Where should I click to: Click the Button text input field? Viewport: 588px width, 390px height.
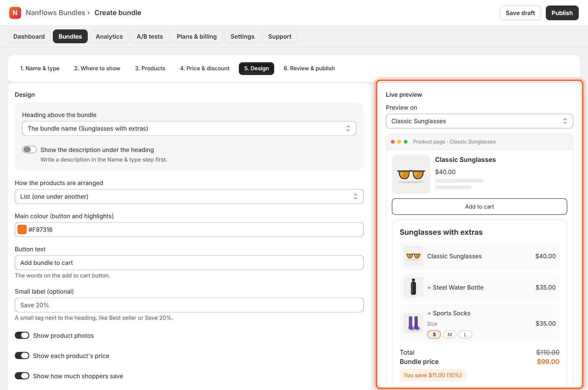point(189,263)
